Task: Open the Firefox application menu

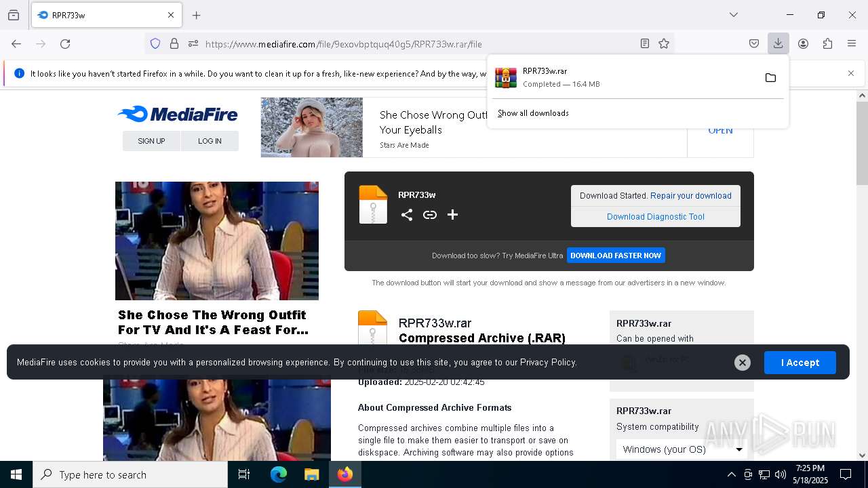Action: [x=852, y=43]
